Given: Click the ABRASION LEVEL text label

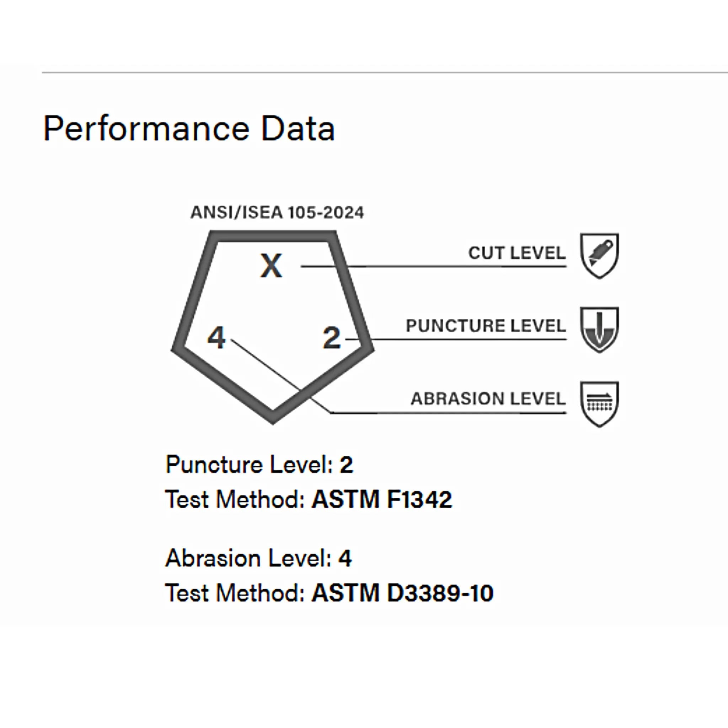Looking at the screenshot, I should pos(488,399).
